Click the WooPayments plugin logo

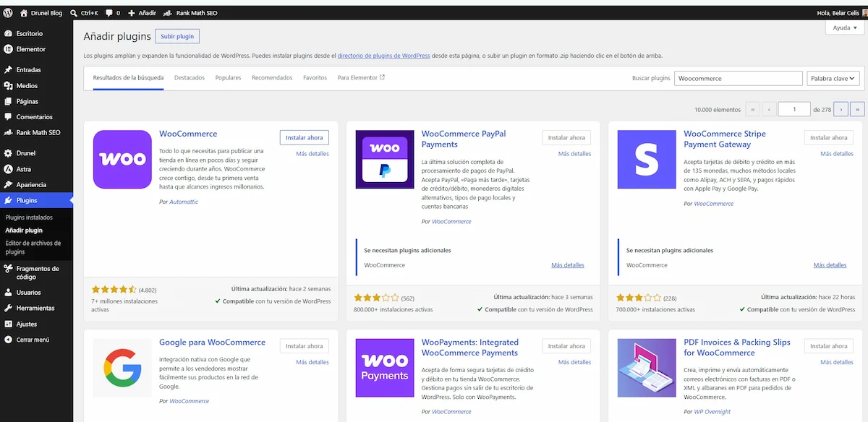pos(384,368)
